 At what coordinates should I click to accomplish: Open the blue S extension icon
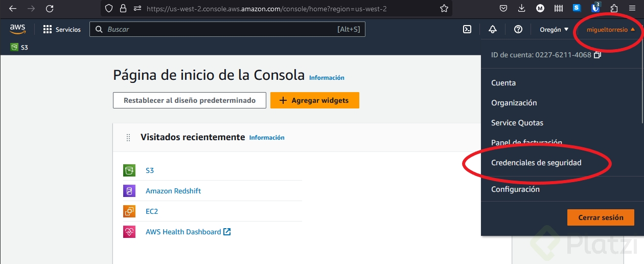click(577, 8)
